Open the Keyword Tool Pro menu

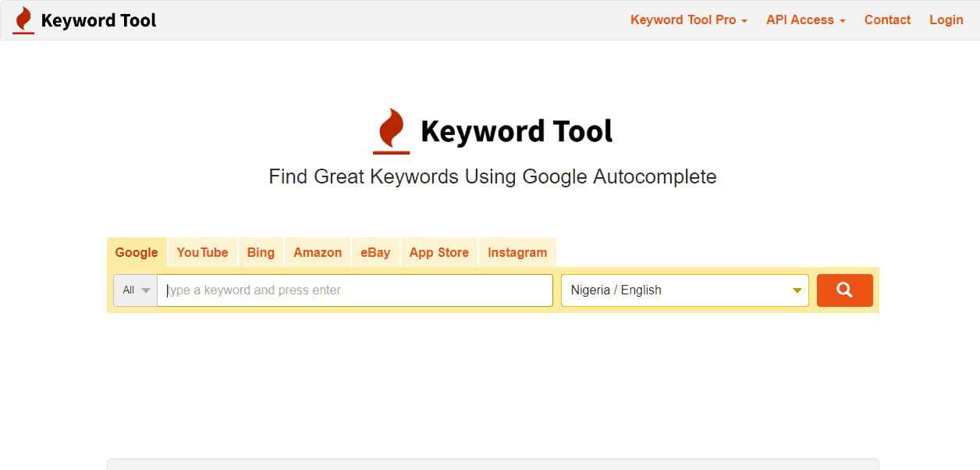pos(689,20)
